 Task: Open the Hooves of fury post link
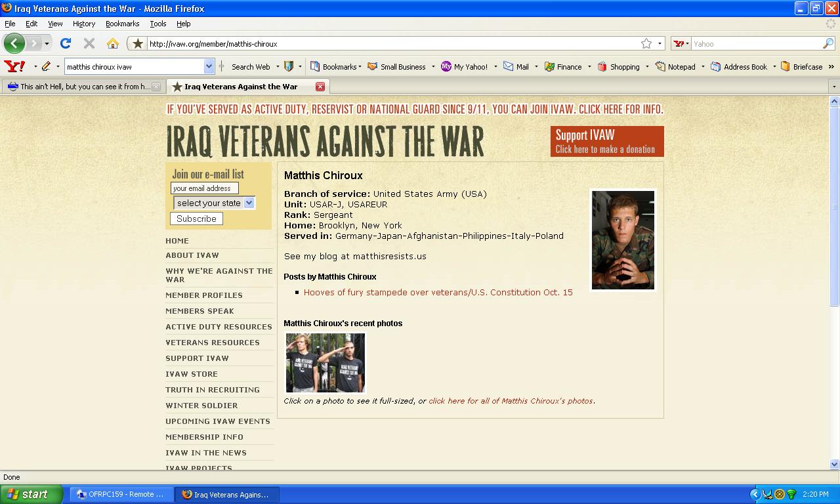438,292
